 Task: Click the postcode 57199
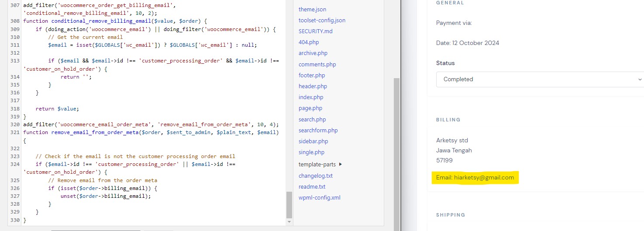point(444,160)
